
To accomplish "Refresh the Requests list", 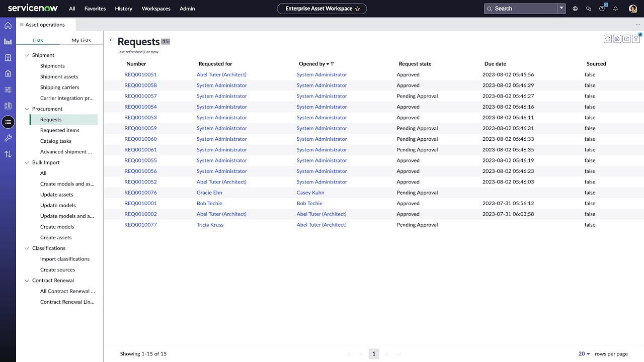I will coord(608,39).
